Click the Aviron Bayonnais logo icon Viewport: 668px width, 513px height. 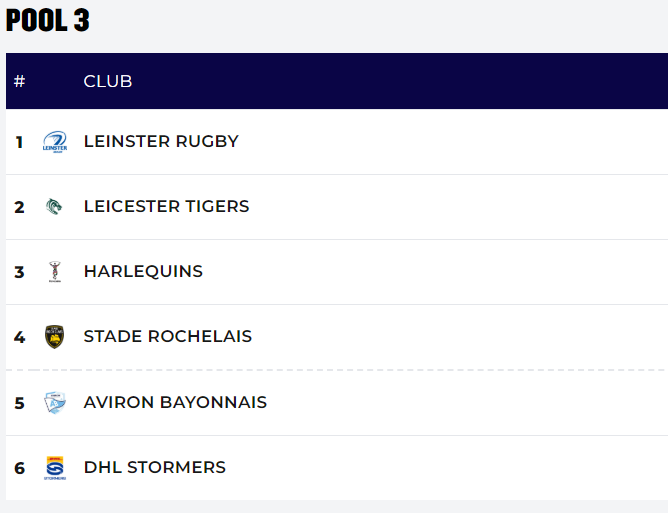[x=54, y=403]
